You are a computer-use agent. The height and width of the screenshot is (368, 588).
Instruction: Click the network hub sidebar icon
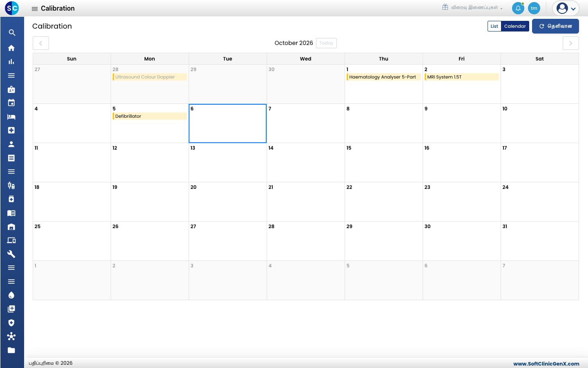[11, 337]
